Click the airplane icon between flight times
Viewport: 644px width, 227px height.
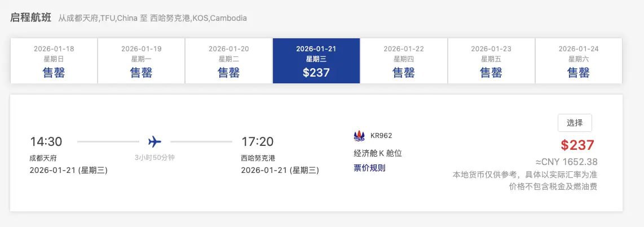pyautogui.click(x=155, y=141)
